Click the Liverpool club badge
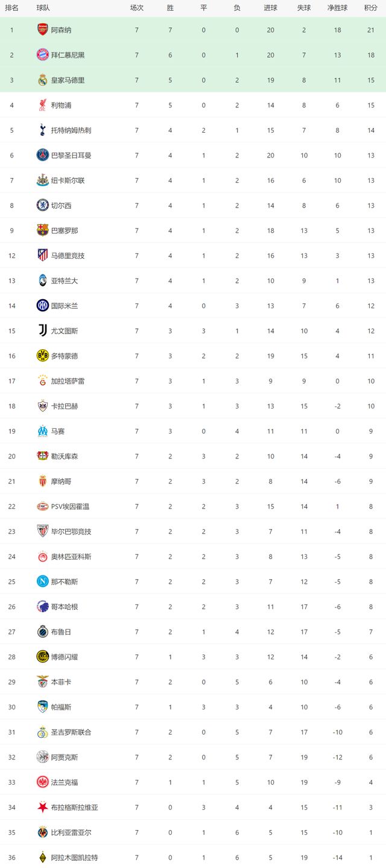Image resolution: width=386 pixels, height=868 pixels. [42, 105]
